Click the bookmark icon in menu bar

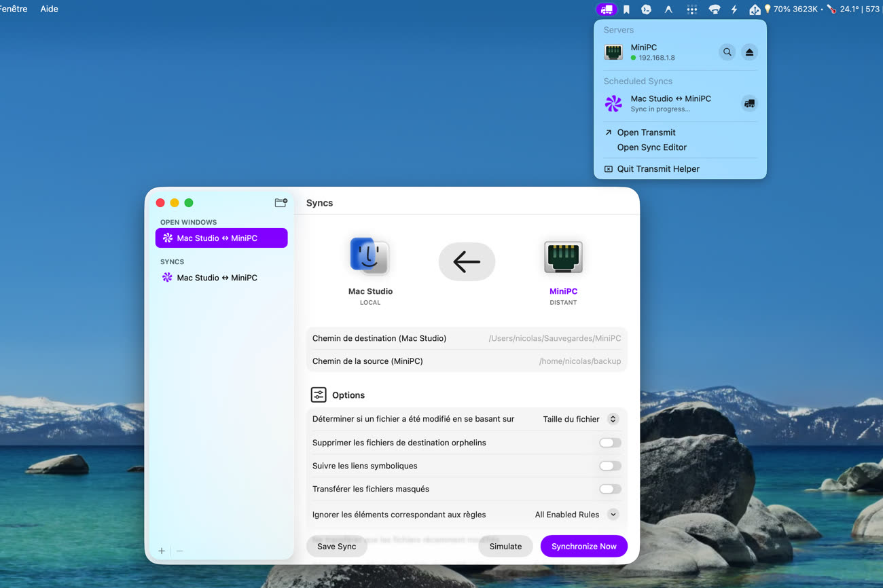click(626, 10)
